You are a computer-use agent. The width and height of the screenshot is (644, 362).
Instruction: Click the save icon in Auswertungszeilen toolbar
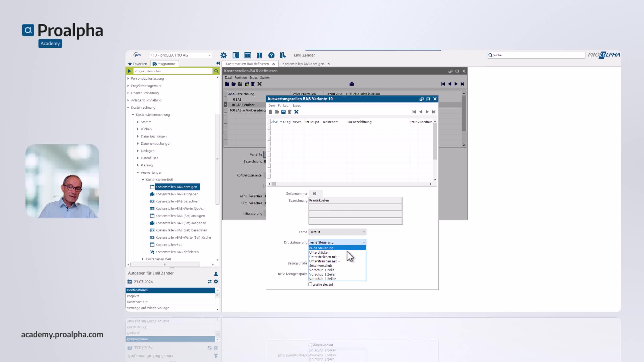(283, 112)
